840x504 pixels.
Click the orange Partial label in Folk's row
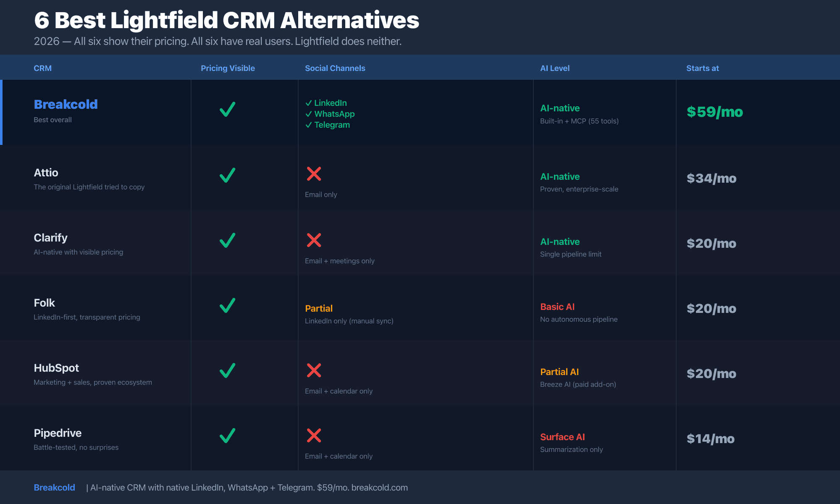pos(319,308)
